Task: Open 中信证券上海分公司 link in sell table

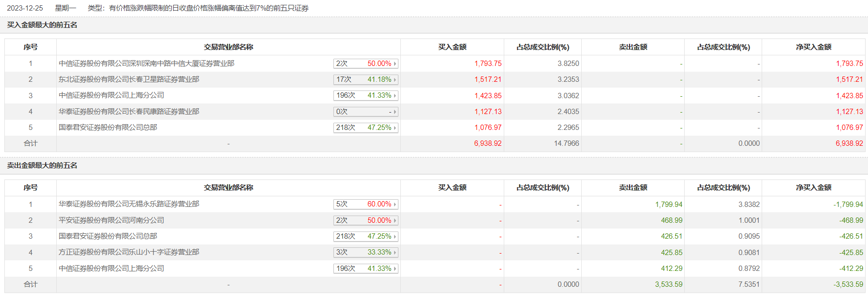Action: (x=111, y=268)
